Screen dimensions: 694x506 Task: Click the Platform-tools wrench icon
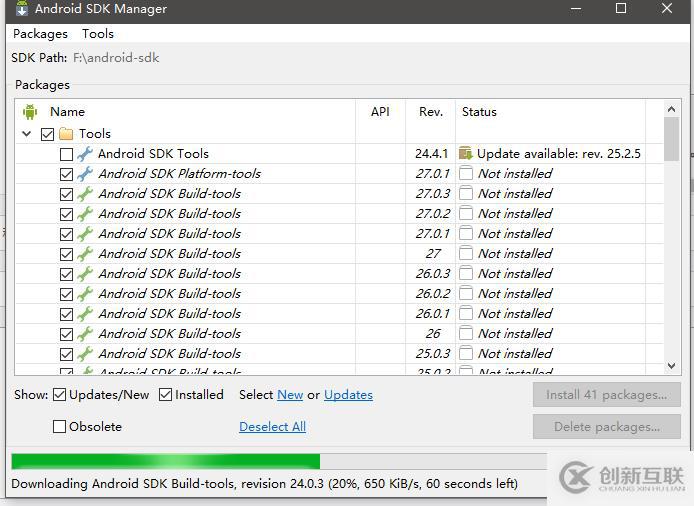click(x=85, y=174)
